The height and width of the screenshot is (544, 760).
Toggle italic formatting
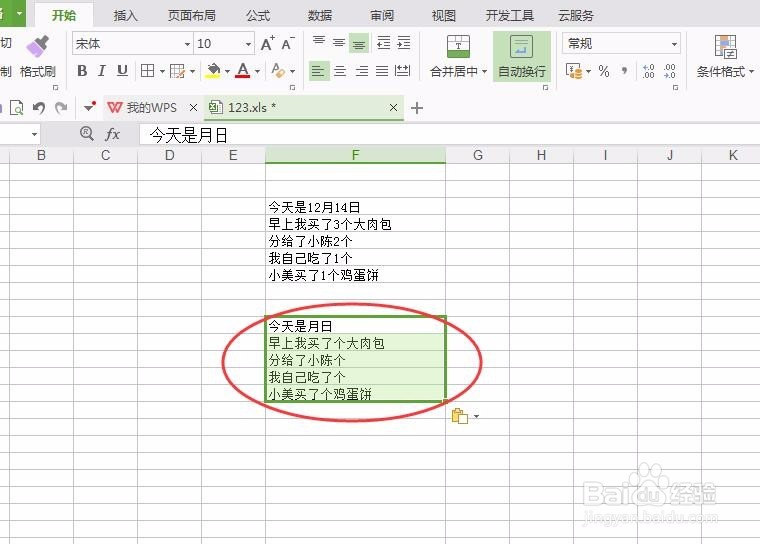102,71
